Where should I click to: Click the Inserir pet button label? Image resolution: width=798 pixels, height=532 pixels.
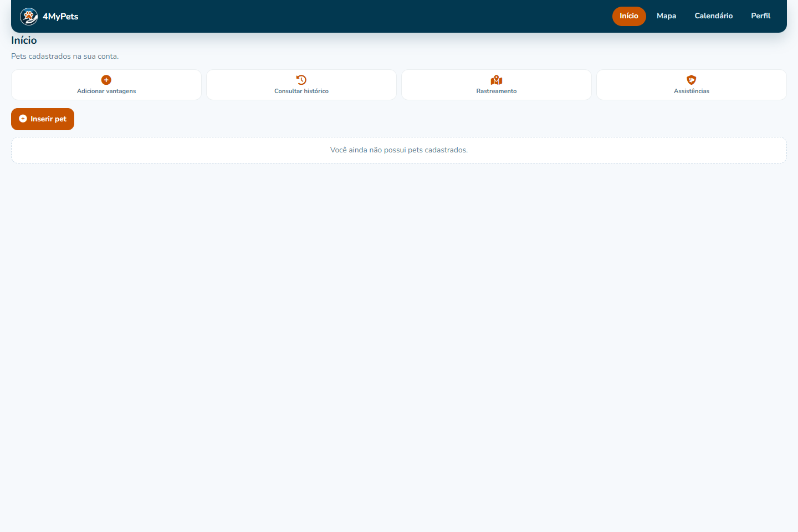click(48, 119)
